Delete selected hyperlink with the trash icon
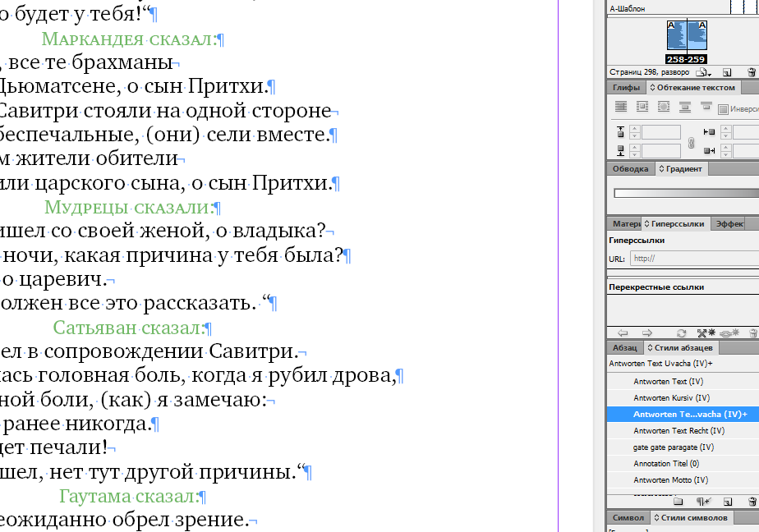The width and height of the screenshot is (759, 532). pos(752,333)
